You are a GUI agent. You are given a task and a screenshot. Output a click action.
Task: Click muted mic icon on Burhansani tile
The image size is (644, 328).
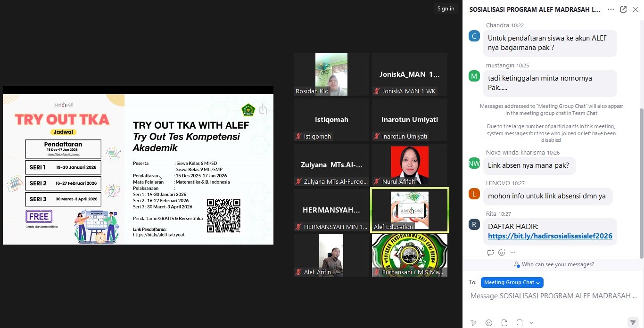(376, 272)
